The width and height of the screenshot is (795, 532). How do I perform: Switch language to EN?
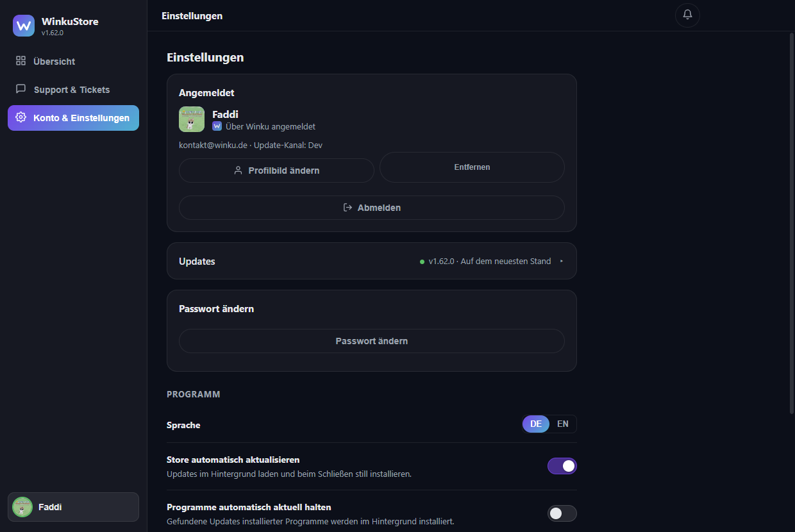tap(563, 424)
